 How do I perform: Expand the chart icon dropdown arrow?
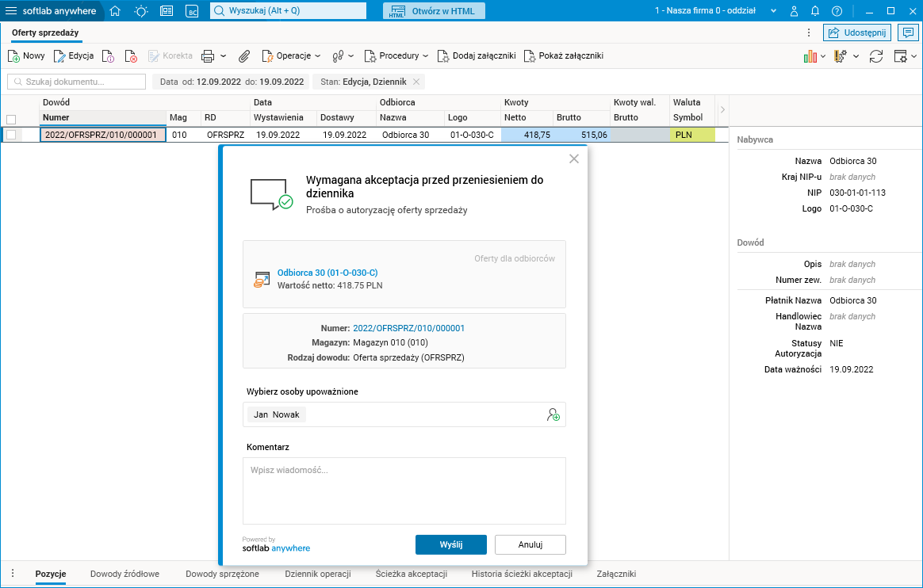click(x=823, y=55)
